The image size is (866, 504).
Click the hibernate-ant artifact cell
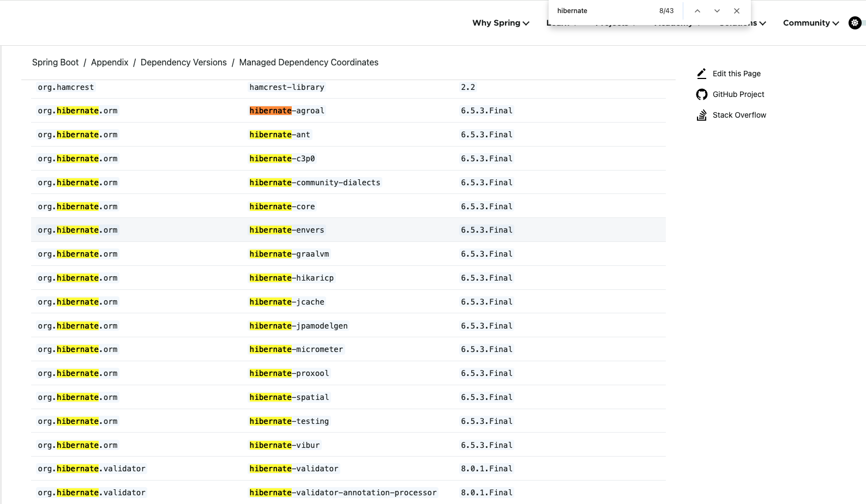point(280,135)
